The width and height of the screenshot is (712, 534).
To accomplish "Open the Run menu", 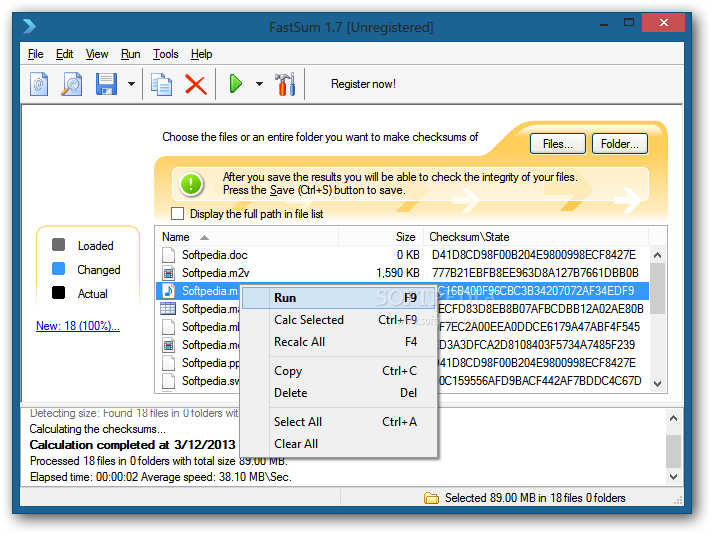I will [130, 54].
